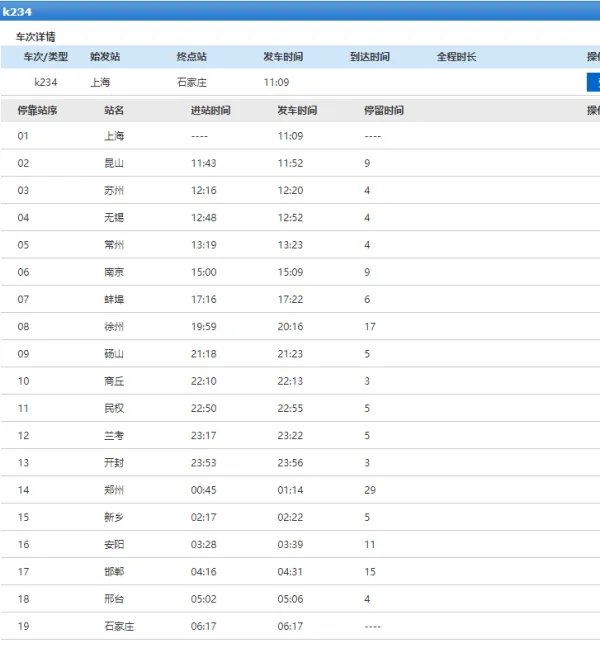The image size is (600, 648).
Task: Click station name 南京 in row 06
Action: click(x=114, y=271)
